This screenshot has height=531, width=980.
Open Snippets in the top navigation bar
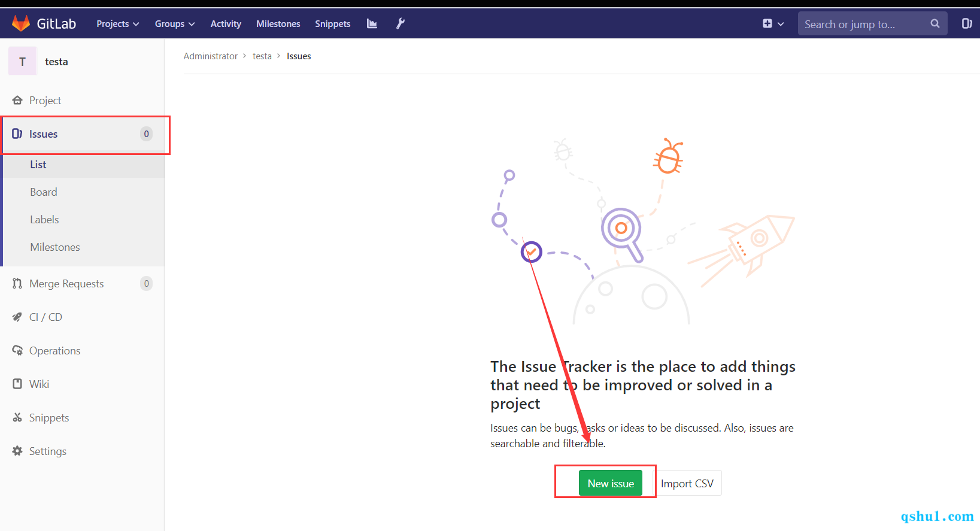coord(333,24)
